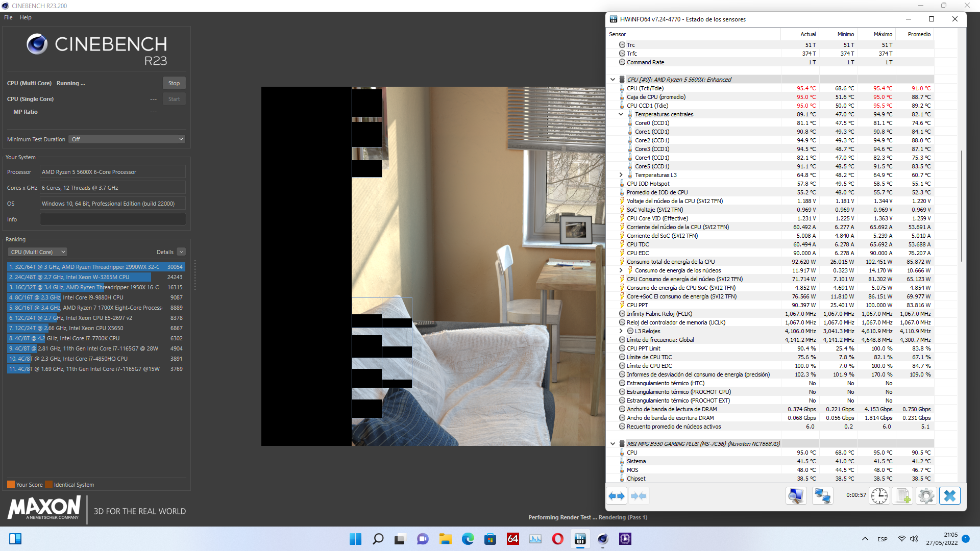Image resolution: width=980 pixels, height=551 pixels.
Task: Expand L3 Relojes row
Action: [x=621, y=331]
